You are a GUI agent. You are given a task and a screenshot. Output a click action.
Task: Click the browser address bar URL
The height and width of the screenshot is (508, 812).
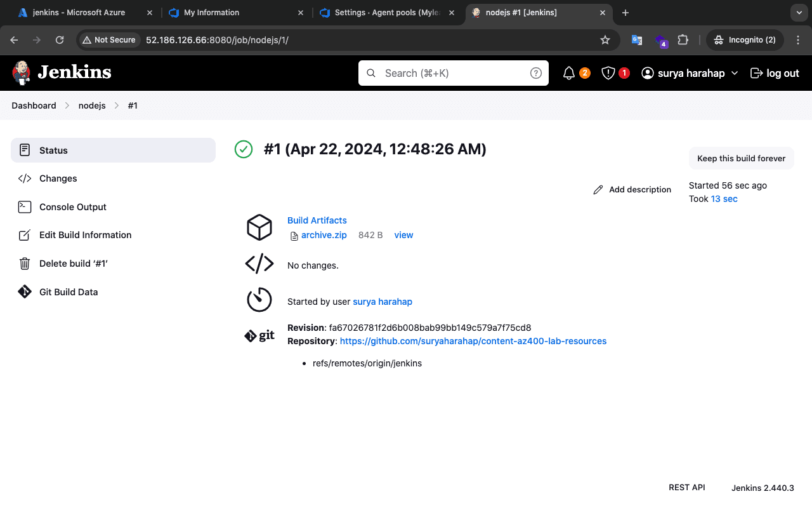217,40
